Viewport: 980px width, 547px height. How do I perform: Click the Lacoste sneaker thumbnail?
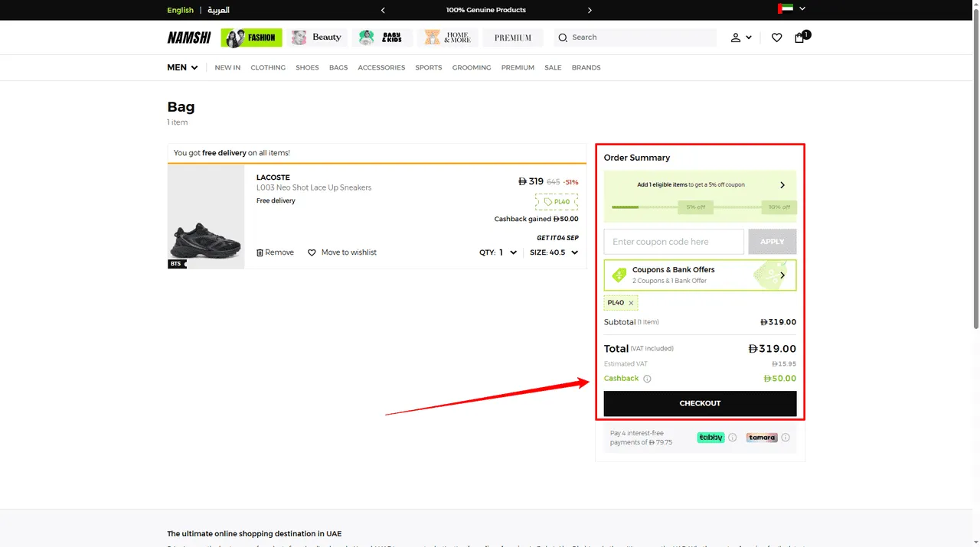point(206,217)
